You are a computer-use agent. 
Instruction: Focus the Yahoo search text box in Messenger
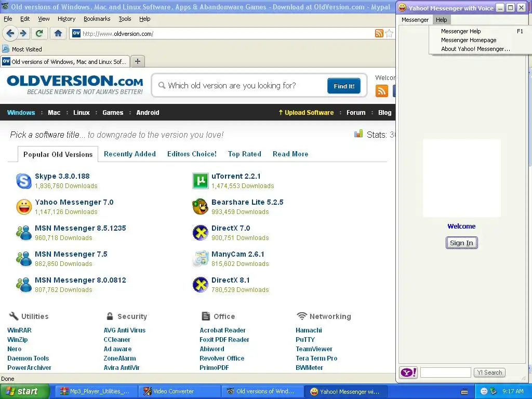tap(445, 373)
